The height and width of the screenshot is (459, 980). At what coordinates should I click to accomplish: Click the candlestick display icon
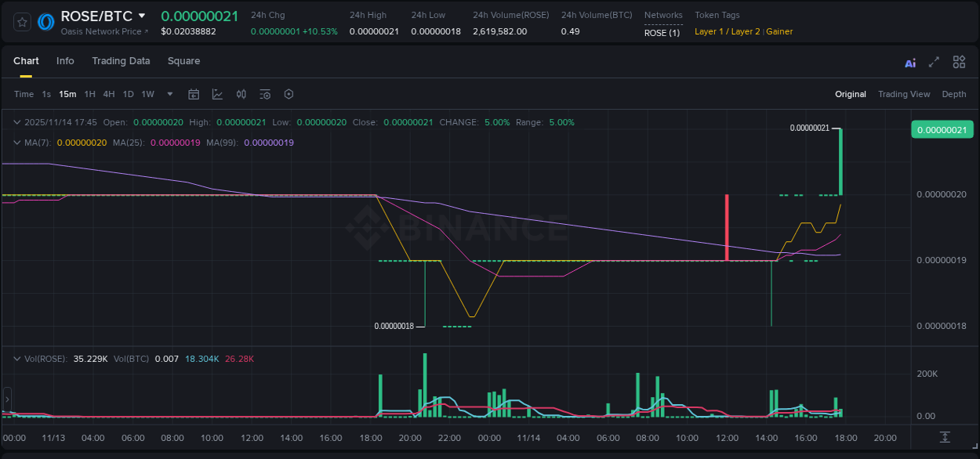(241, 93)
